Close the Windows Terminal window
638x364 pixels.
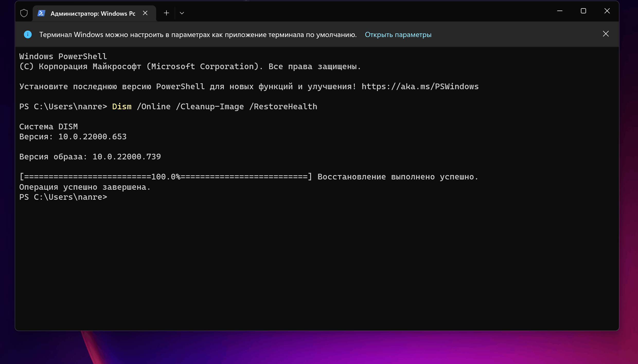(x=607, y=11)
